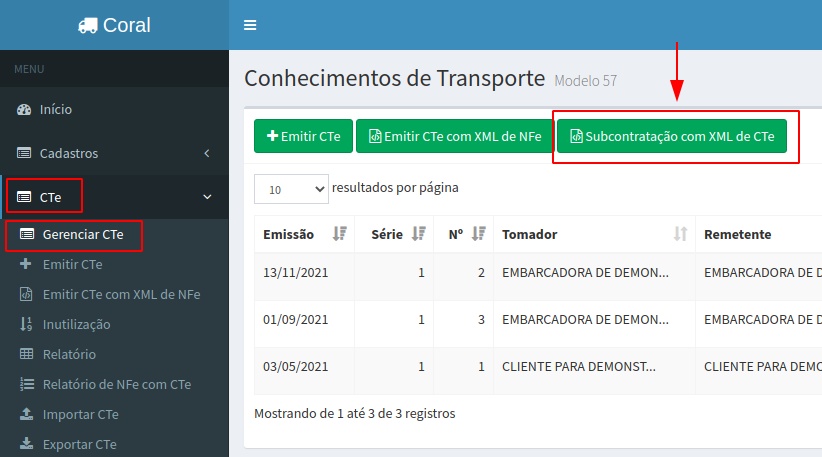
Task: Open Emitir CTe com XML de NFe sidebar link
Action: [x=120, y=295]
